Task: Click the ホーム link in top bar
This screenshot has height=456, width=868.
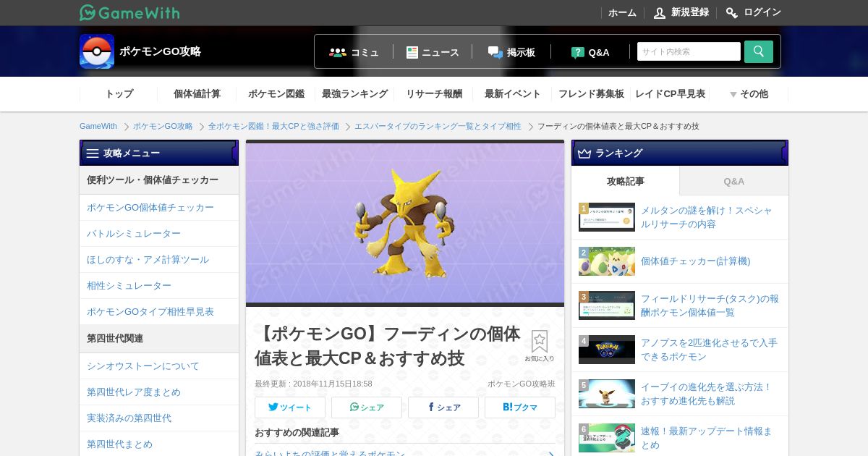Action: tap(622, 13)
